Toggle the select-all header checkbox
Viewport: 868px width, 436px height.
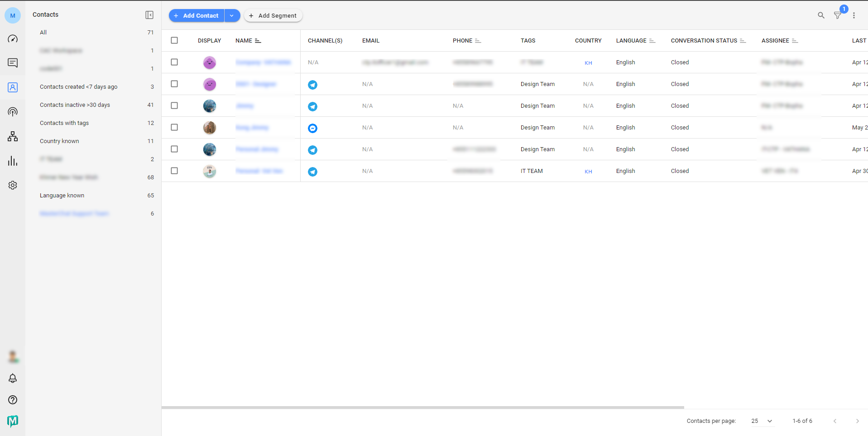click(174, 40)
